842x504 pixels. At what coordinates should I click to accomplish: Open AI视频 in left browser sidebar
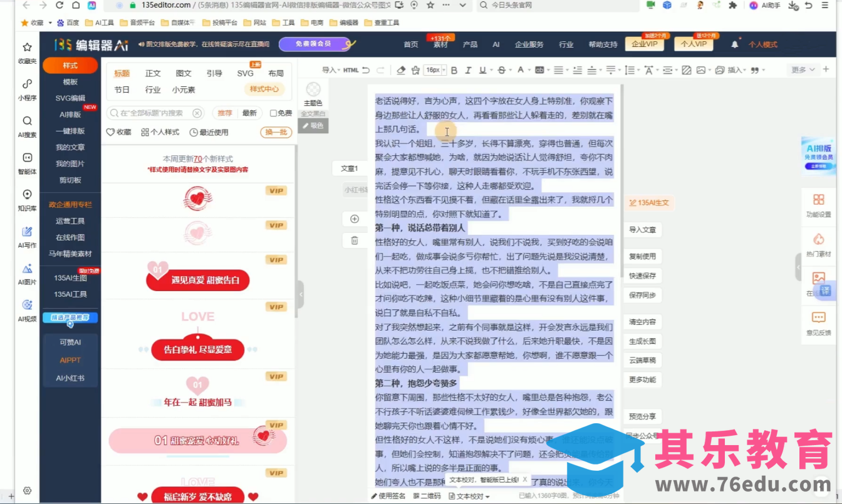coord(27,310)
